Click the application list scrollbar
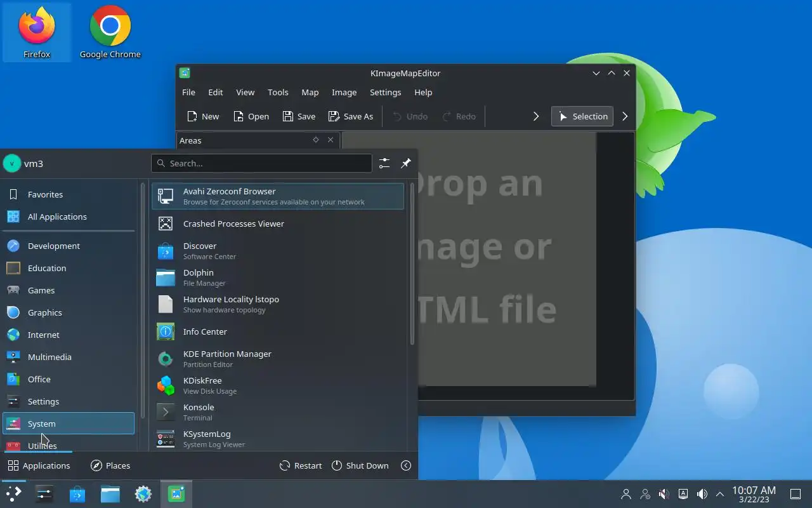This screenshot has width=812, height=508. coord(412,264)
